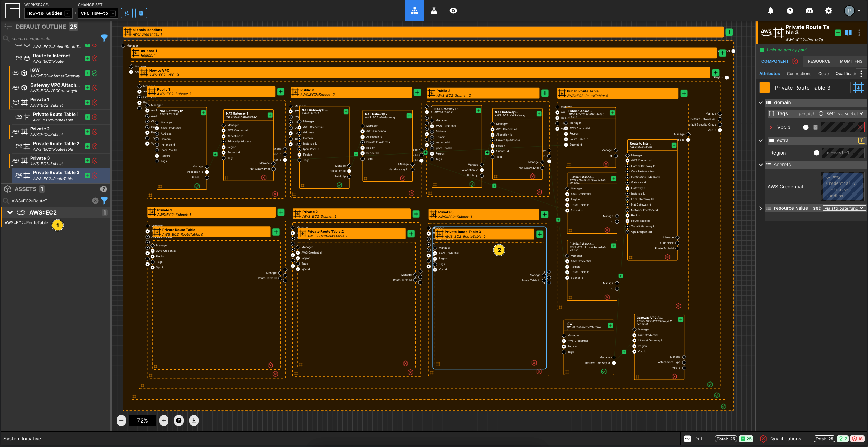This screenshot has width=868, height=447.
Task: Select the flask/experiment icon in toolbar
Action: click(434, 10)
